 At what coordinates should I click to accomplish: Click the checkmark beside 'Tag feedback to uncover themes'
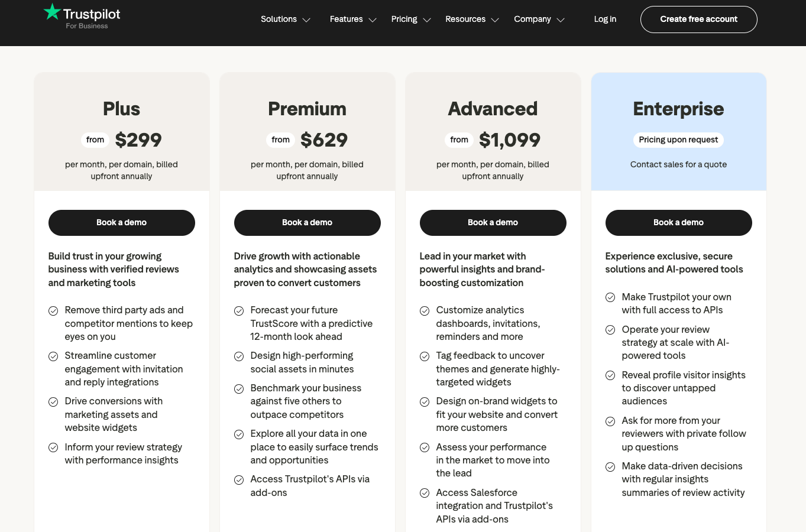425,356
